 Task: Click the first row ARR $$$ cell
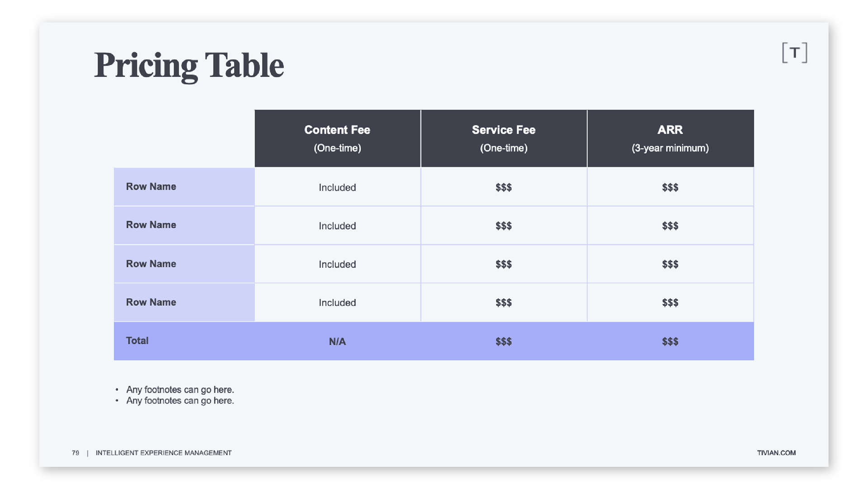(x=670, y=187)
